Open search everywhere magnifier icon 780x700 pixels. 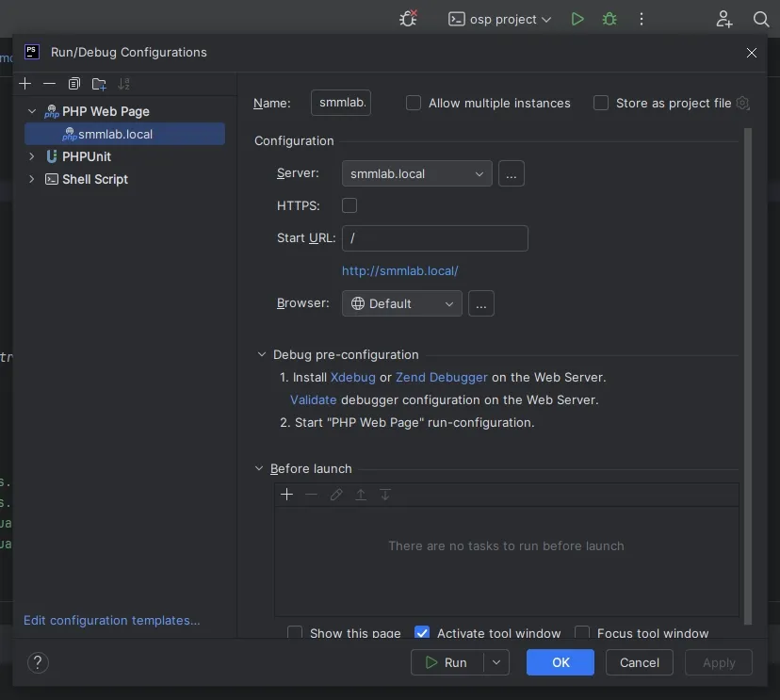(760, 19)
